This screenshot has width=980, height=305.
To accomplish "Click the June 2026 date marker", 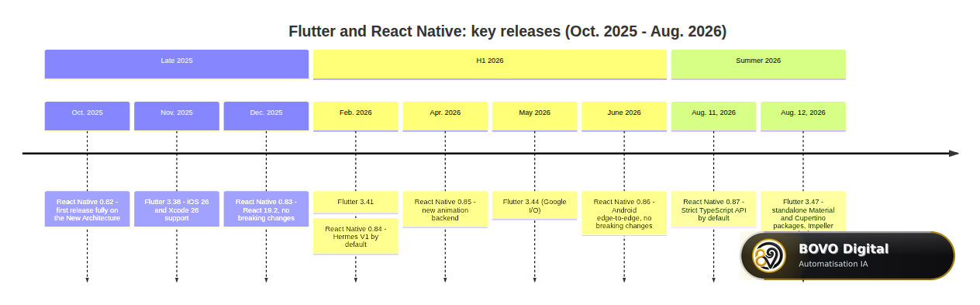I will click(x=624, y=116).
